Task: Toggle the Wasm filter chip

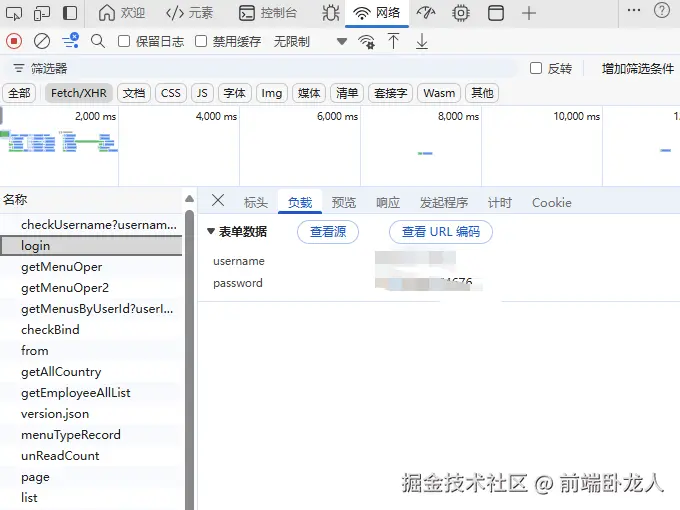Action: coord(439,93)
